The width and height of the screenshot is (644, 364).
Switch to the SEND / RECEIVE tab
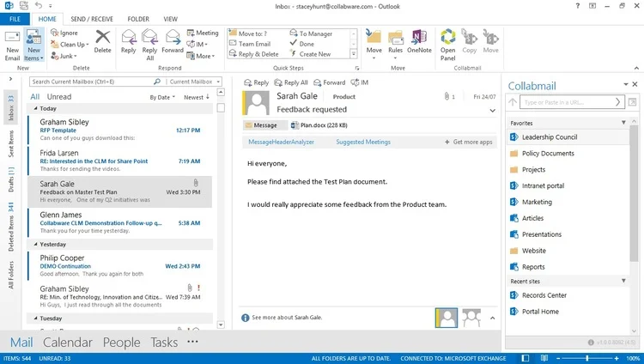pos(92,19)
